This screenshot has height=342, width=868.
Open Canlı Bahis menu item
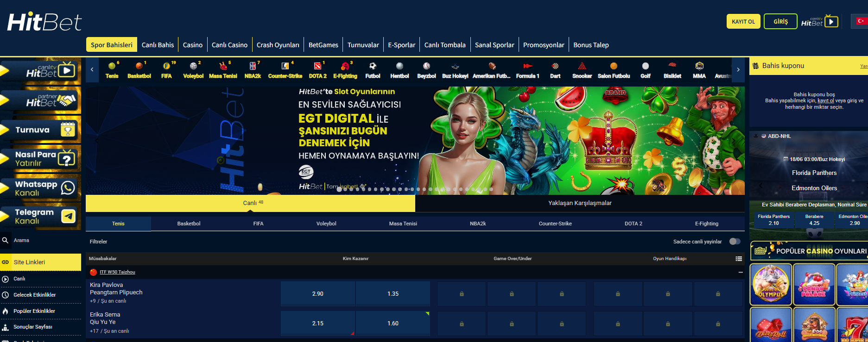158,45
